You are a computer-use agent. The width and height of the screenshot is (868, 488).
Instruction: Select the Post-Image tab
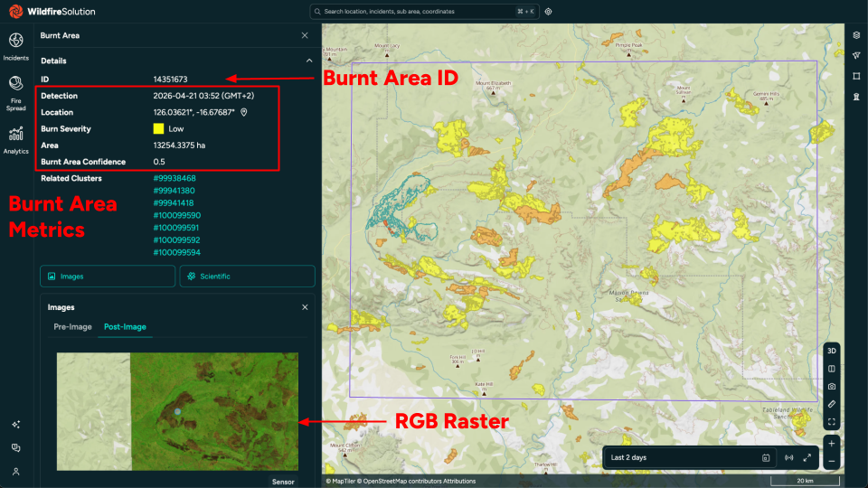click(x=125, y=327)
